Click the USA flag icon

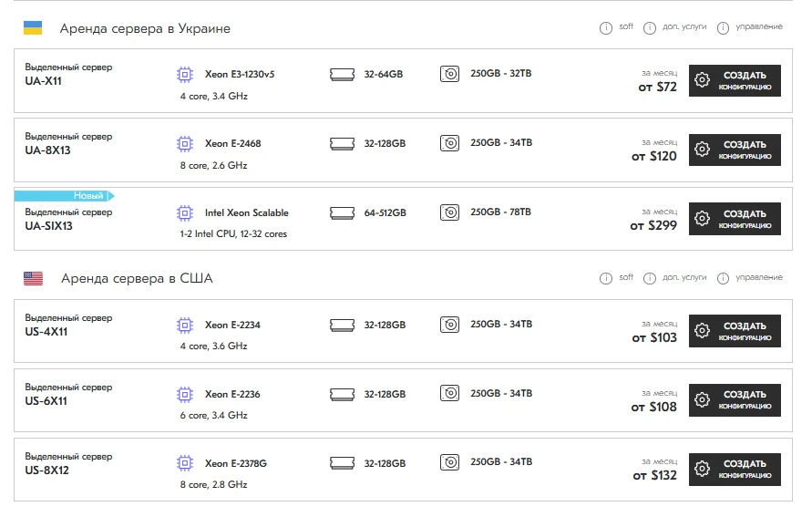pos(33,279)
